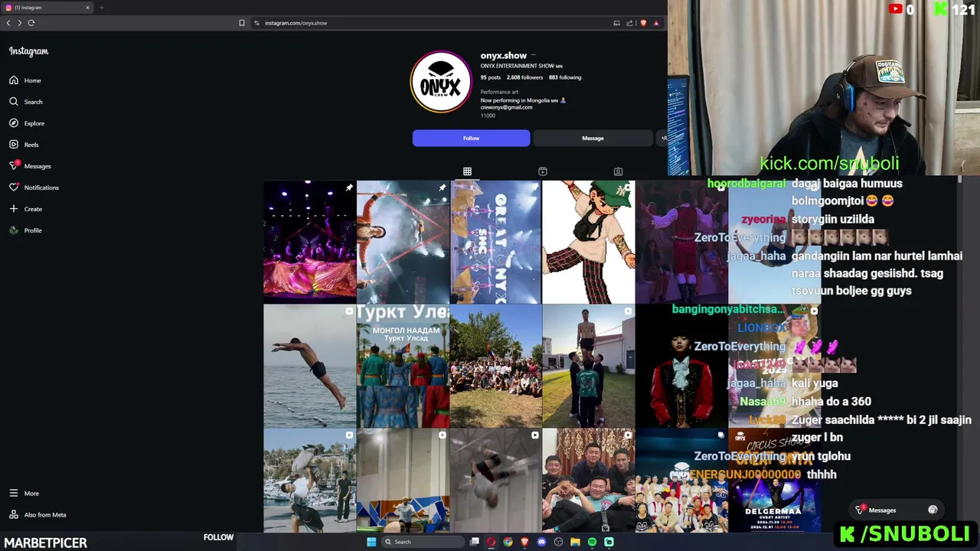
Task: Open pinned post with pink fan dancers
Action: 309,242
